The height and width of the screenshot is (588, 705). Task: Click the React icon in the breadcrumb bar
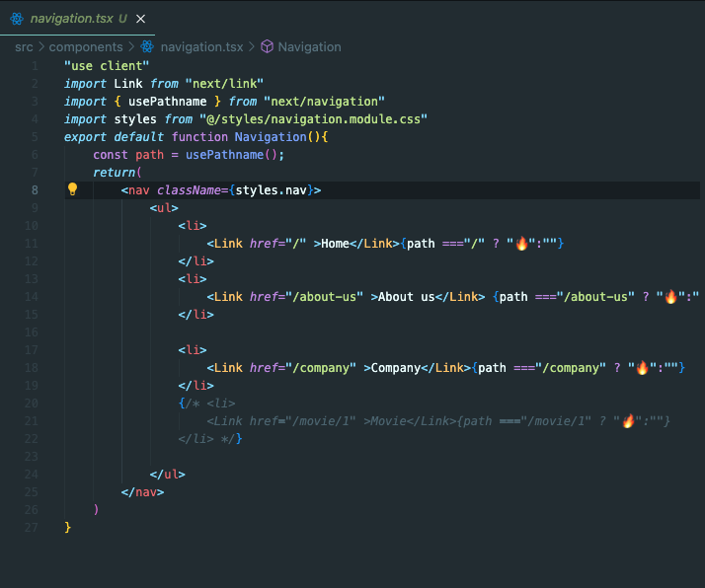pos(147,46)
